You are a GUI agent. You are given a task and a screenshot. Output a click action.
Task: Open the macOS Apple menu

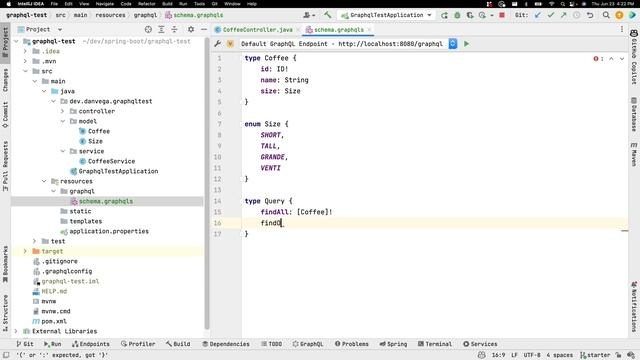8,4
